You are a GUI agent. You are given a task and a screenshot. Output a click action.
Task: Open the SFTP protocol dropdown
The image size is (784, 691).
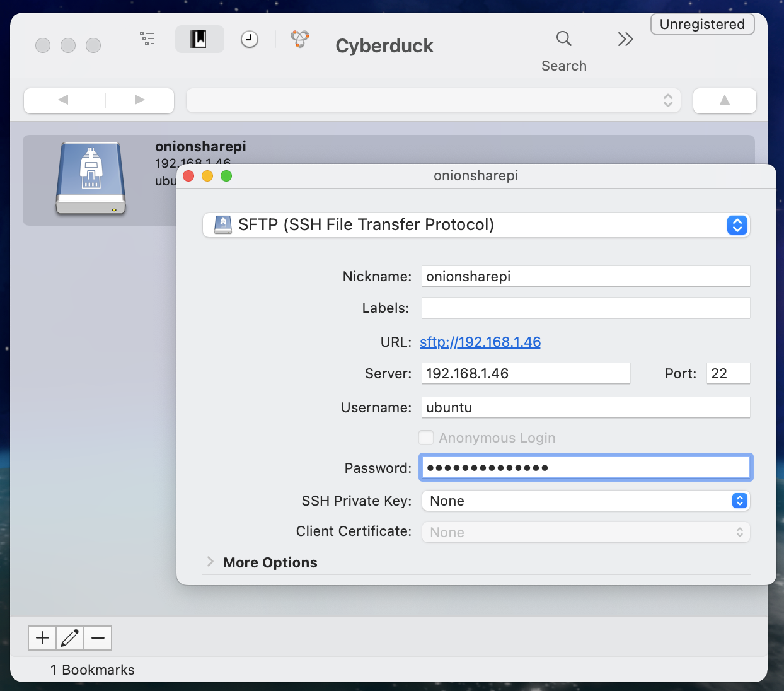[476, 225]
